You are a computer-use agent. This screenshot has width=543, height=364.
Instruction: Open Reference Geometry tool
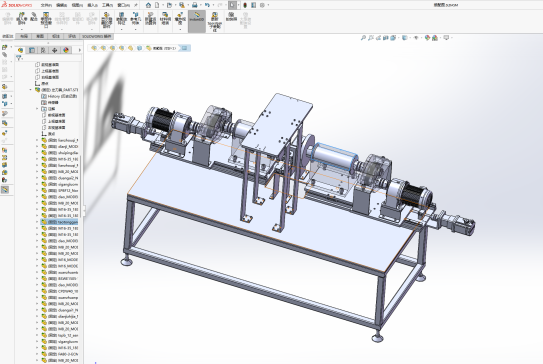[x=135, y=18]
